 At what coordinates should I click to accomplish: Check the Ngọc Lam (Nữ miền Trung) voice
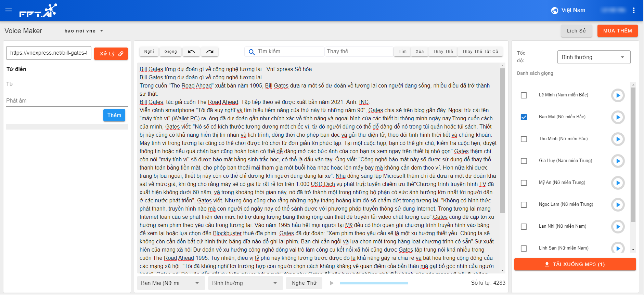pos(524,205)
